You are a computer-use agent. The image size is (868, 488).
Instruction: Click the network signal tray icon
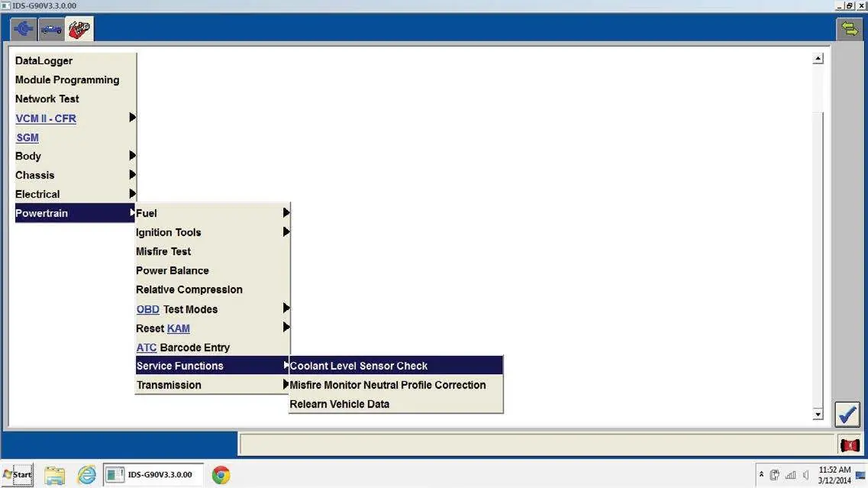tap(790, 475)
